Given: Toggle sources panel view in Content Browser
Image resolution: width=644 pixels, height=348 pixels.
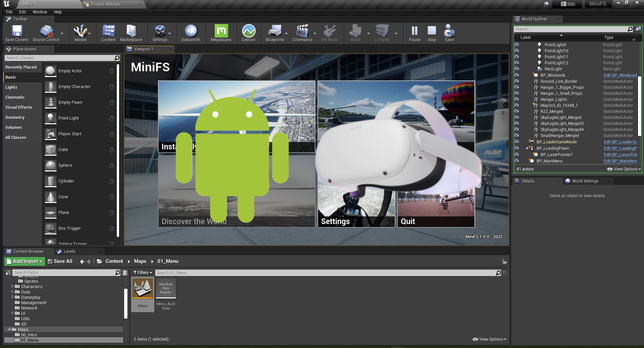Looking at the screenshot, I should [8, 273].
